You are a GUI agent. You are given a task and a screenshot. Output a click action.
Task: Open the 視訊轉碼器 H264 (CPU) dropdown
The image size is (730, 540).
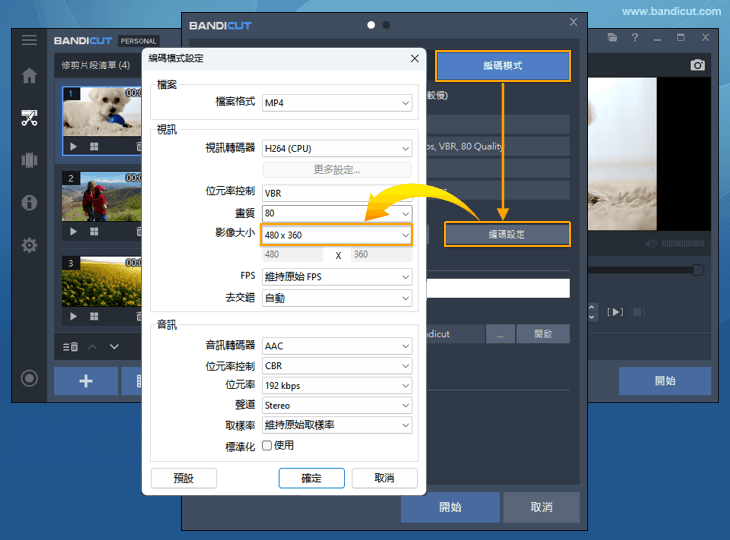(336, 149)
